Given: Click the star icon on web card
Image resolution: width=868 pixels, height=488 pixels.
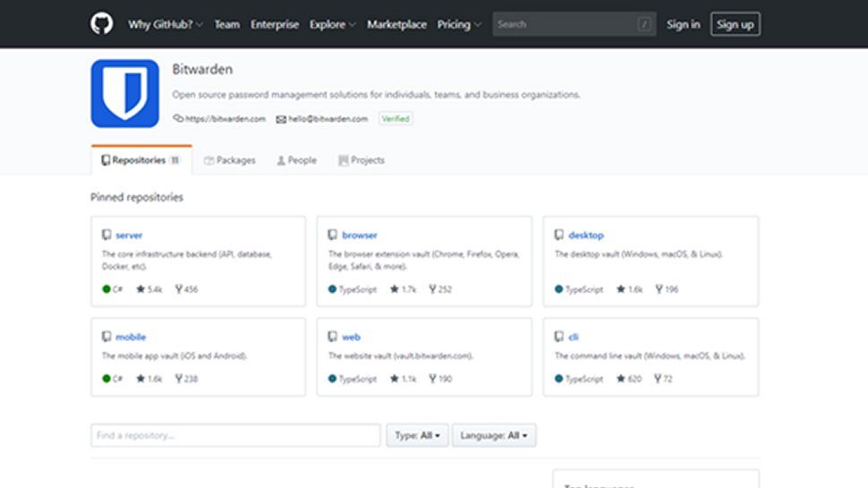Looking at the screenshot, I should tap(394, 379).
